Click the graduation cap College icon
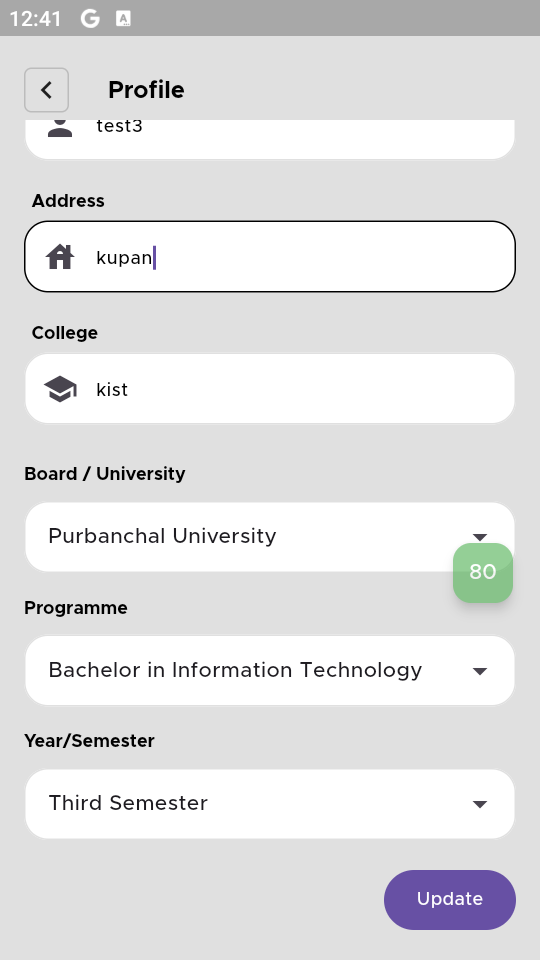The height and width of the screenshot is (960, 540). (x=60, y=389)
